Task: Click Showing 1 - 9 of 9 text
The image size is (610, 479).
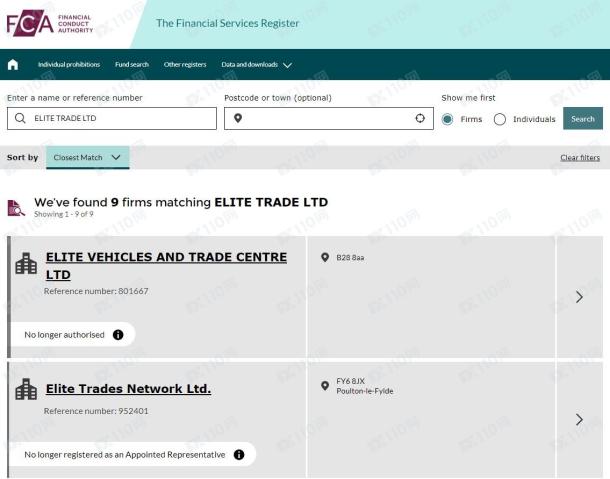Action: [64, 214]
